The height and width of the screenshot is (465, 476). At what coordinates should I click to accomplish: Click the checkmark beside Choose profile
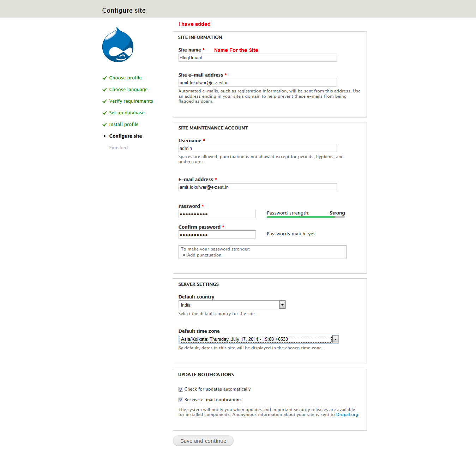click(x=104, y=78)
